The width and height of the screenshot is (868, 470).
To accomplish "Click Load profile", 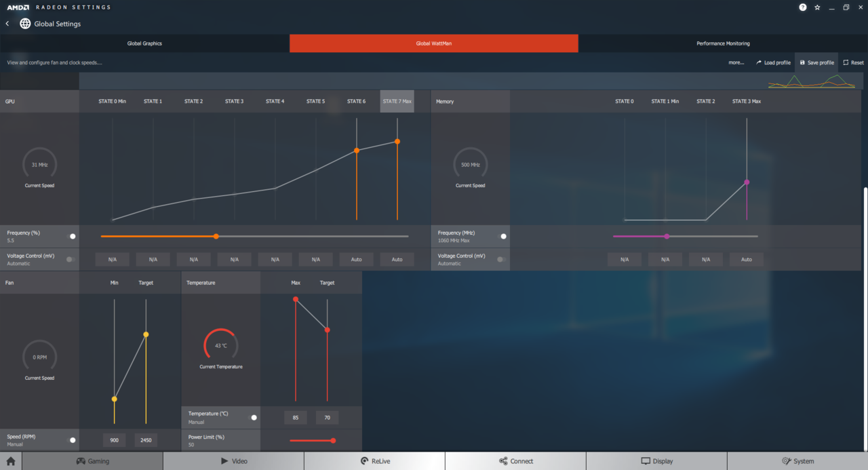I will click(x=773, y=62).
